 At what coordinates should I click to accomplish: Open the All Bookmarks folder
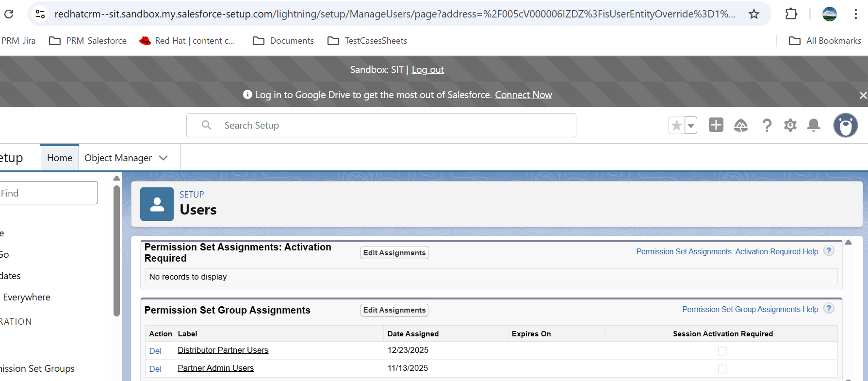click(825, 41)
